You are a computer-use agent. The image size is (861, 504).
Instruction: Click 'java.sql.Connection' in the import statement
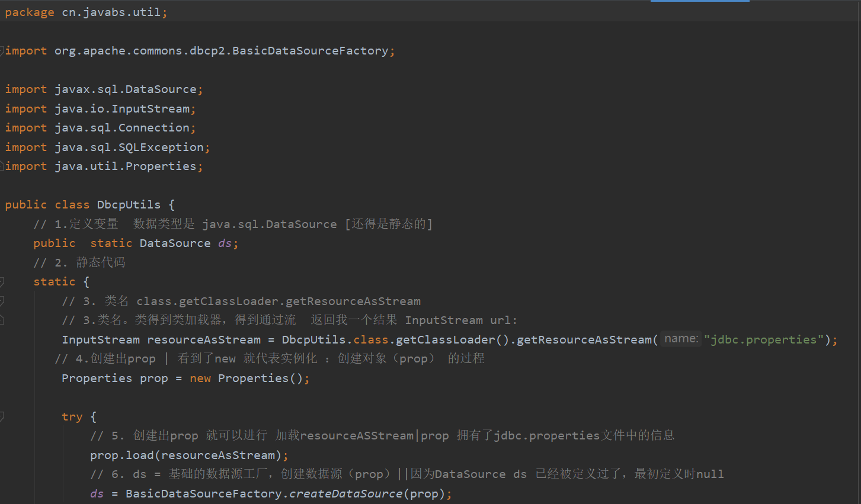coord(122,128)
